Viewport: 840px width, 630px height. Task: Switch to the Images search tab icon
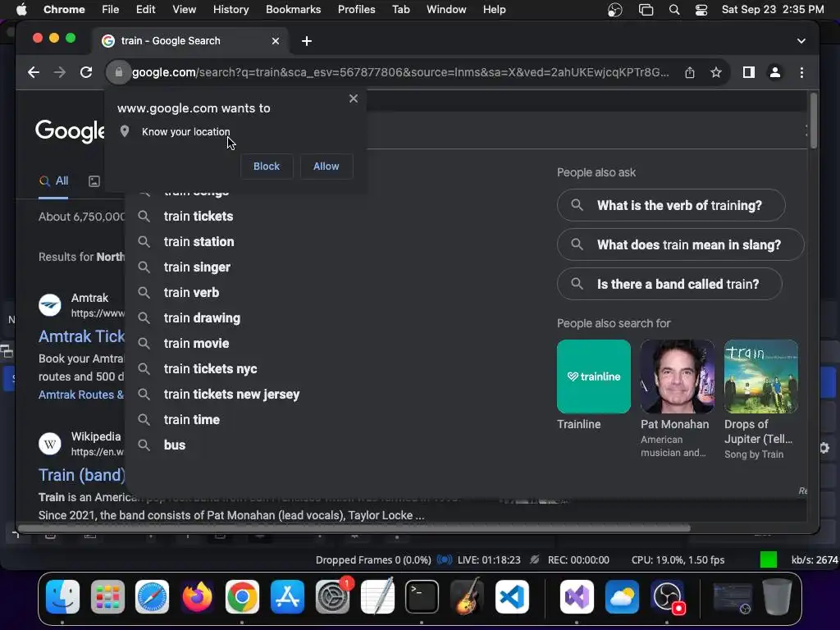94,181
